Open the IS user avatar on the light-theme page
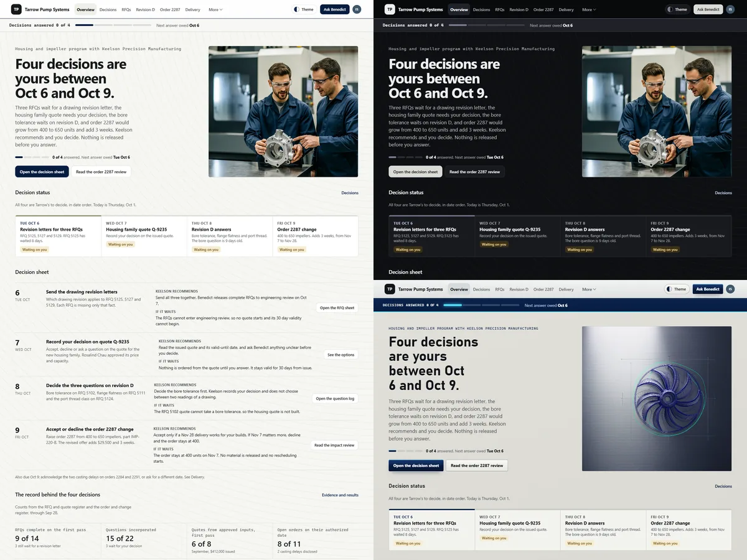 (357, 9)
